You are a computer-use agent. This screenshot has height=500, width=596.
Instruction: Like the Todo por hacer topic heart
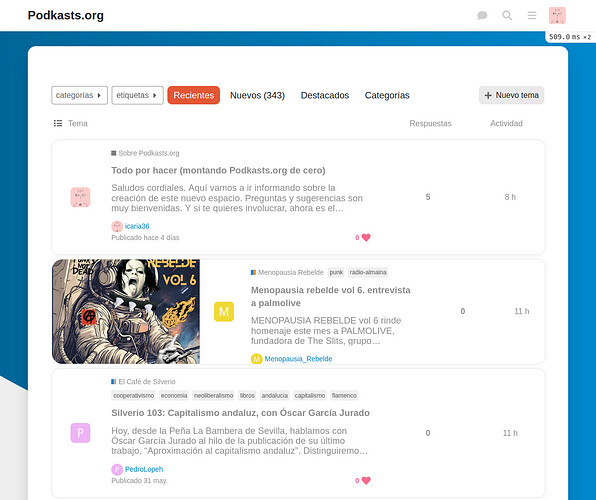tap(366, 238)
